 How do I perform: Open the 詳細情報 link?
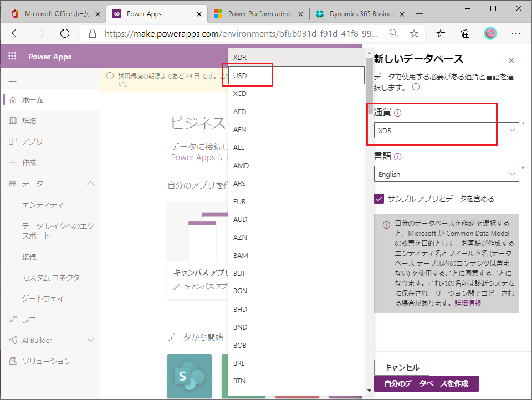(x=468, y=303)
